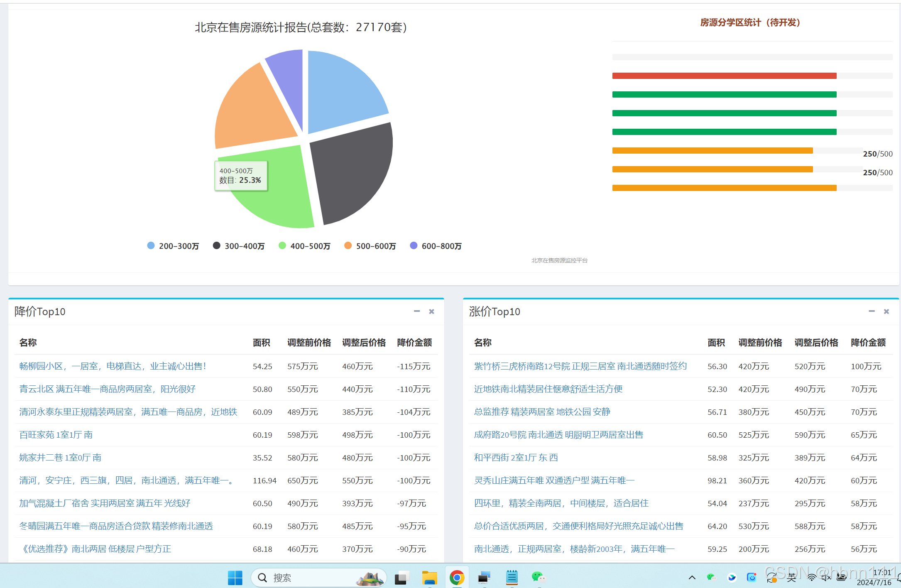This screenshot has height=588, width=901.
Task: Collapse the 涨价Top10 panel
Action: [872, 311]
